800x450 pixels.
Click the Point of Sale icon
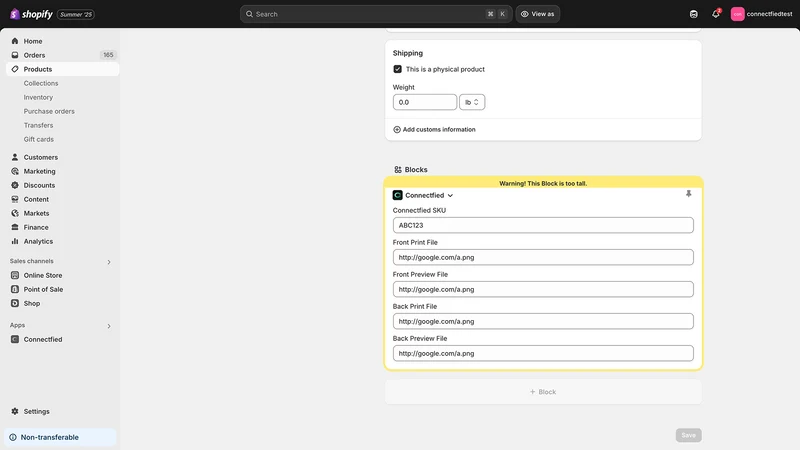[15, 289]
